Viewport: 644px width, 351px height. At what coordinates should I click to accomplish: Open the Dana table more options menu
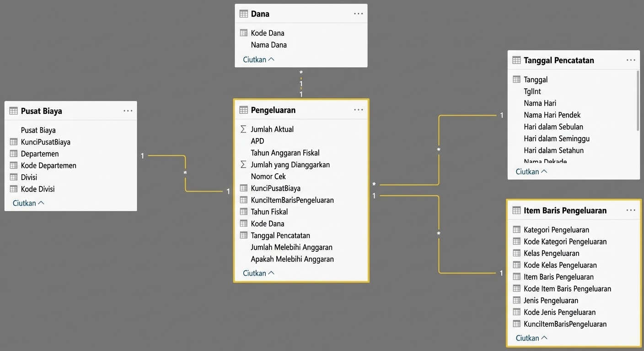(x=358, y=14)
